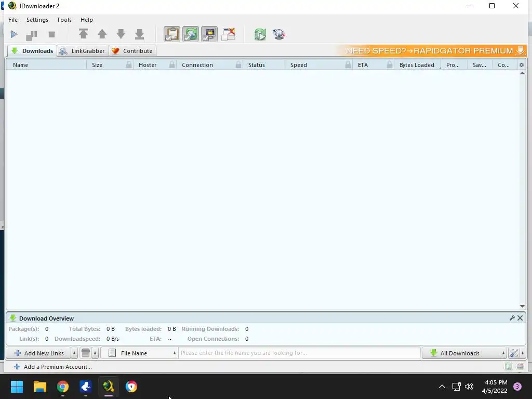532x399 pixels.
Task: Open Download Overview wrench settings
Action: pyautogui.click(x=512, y=318)
